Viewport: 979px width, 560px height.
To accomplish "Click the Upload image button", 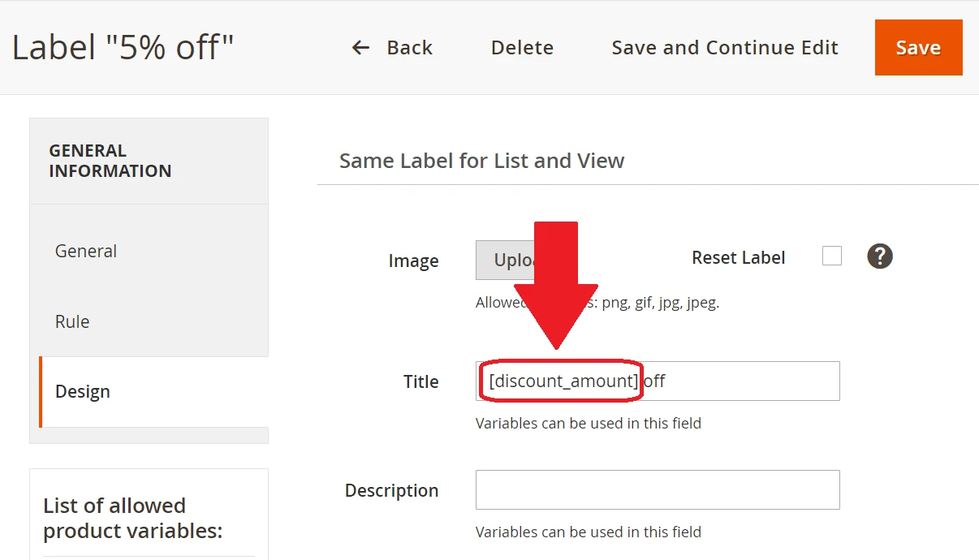I will [495, 261].
